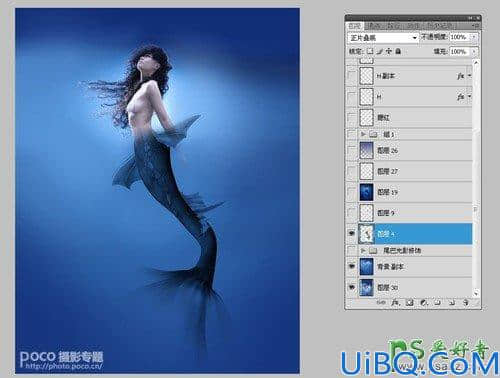Screen dimensions: 500x378
Task: Select the layer named 图层 30
Action: (388, 287)
